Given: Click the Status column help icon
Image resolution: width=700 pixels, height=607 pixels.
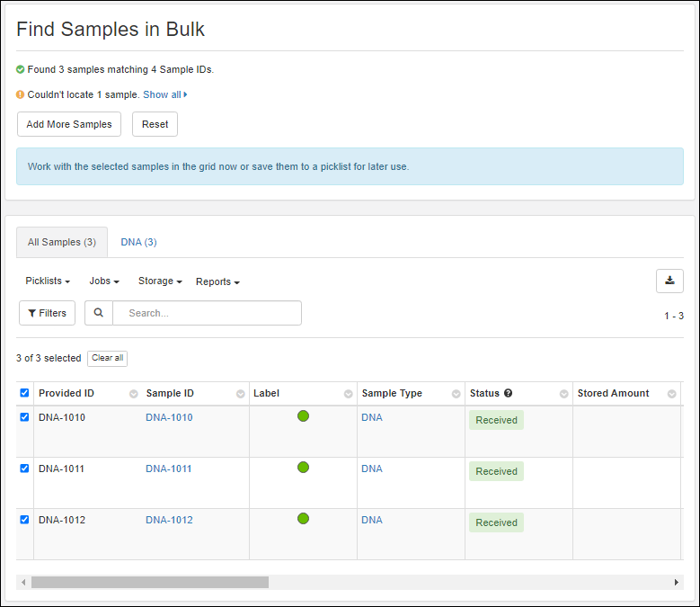Looking at the screenshot, I should [508, 393].
